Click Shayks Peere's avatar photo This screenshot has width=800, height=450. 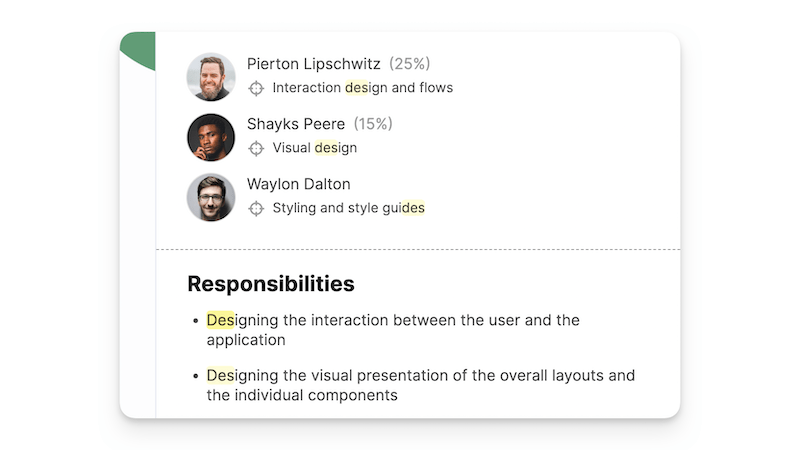pyautogui.click(x=211, y=137)
